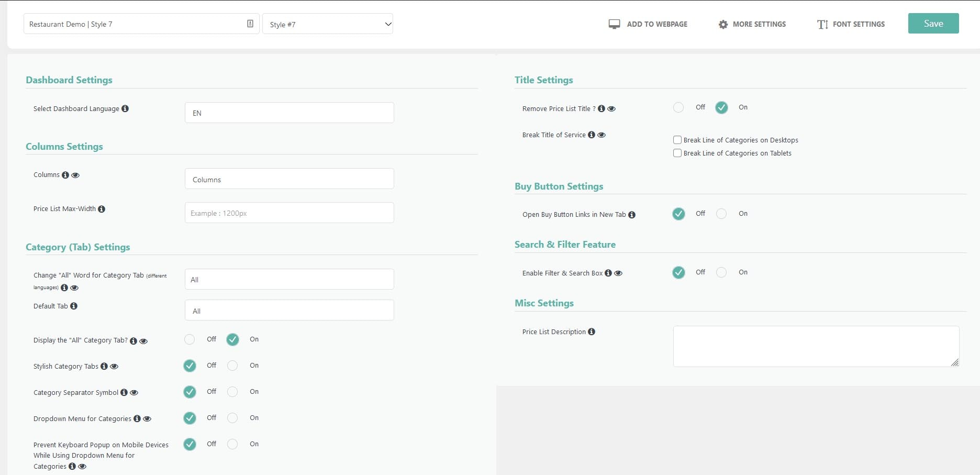The width and height of the screenshot is (980, 475).
Task: Open the Default Tab All selector
Action: [289, 310]
